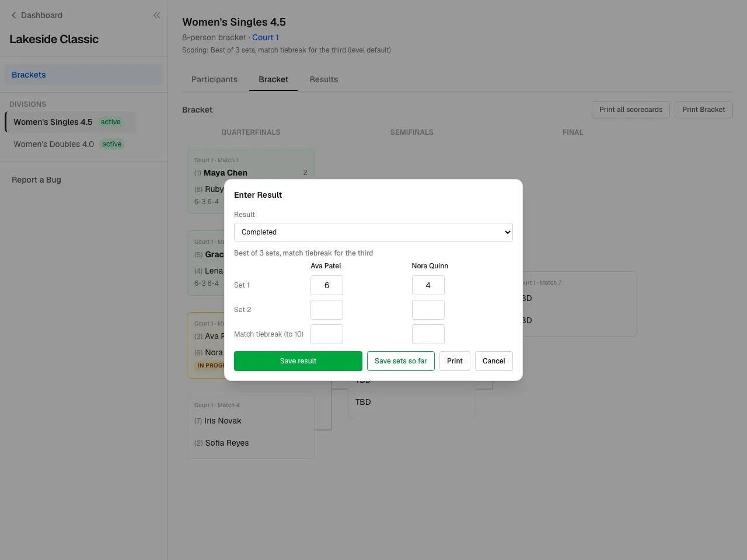This screenshot has width=747, height=560.
Task: Click the QUARTERFINALS column header
Action: click(251, 132)
